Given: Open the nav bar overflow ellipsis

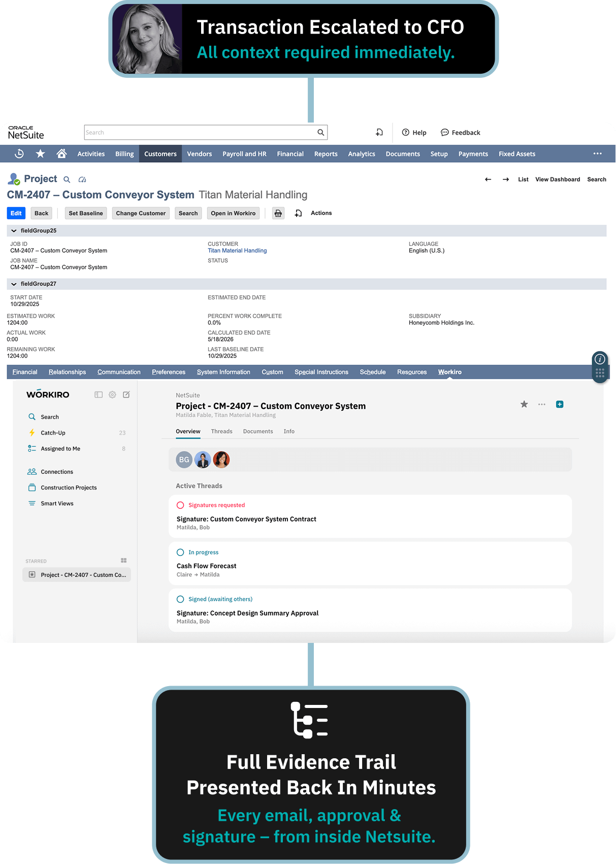Looking at the screenshot, I should click(597, 153).
